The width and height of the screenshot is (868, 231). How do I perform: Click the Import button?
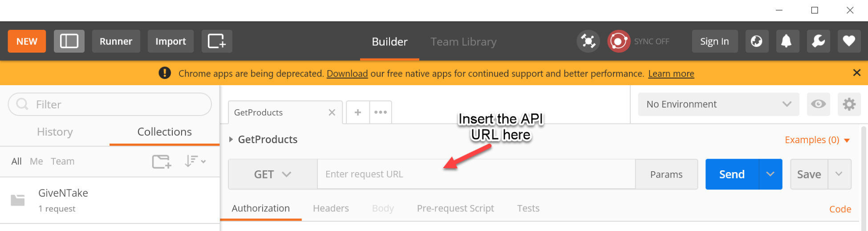click(170, 41)
